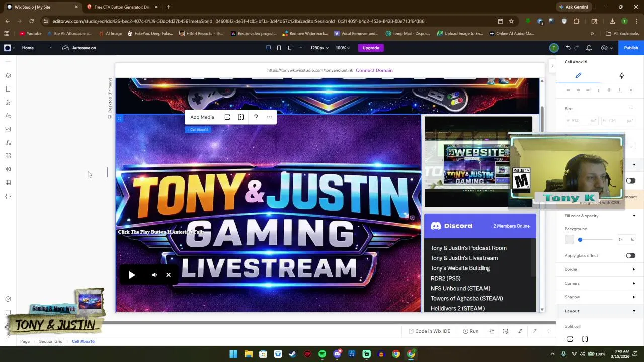Collapse the inspector panel arrow

[552, 66]
